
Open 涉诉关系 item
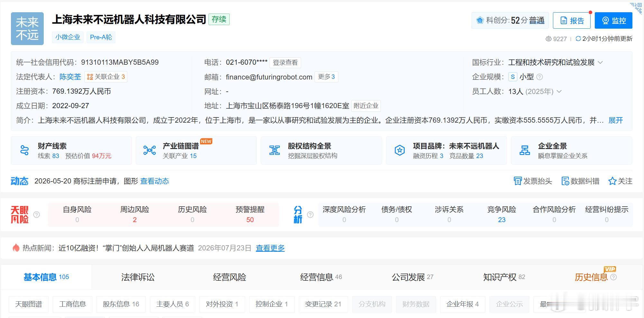(449, 215)
